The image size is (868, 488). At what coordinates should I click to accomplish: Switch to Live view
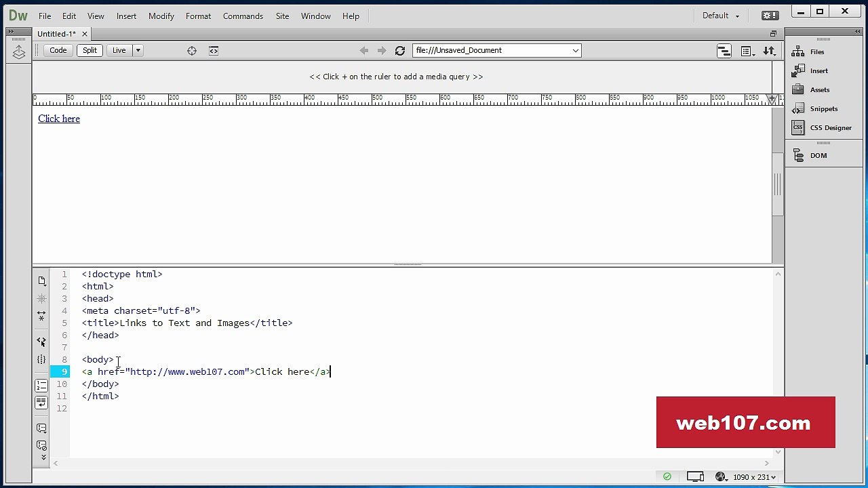(x=119, y=50)
